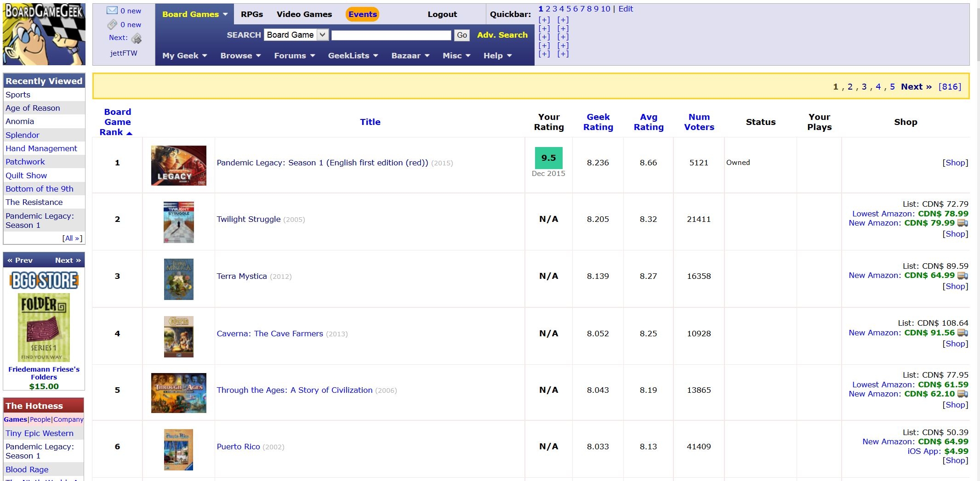Viewport: 980px width, 481px height.
Task: Open the mail envelope inbox icon
Action: [112, 11]
